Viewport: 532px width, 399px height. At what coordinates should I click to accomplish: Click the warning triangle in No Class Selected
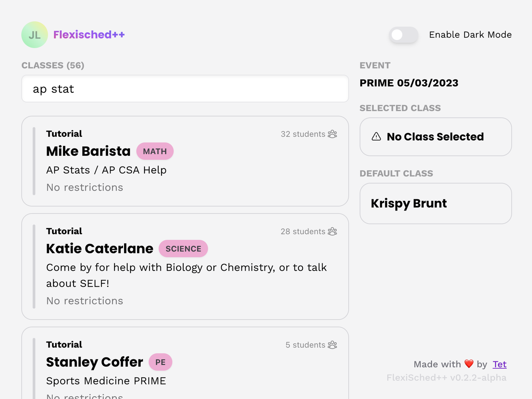(376, 137)
